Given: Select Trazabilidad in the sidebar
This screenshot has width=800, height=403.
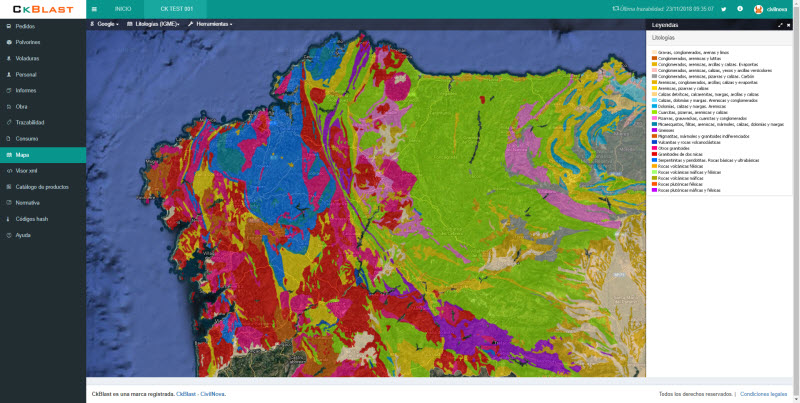Looking at the screenshot, I should [30, 122].
